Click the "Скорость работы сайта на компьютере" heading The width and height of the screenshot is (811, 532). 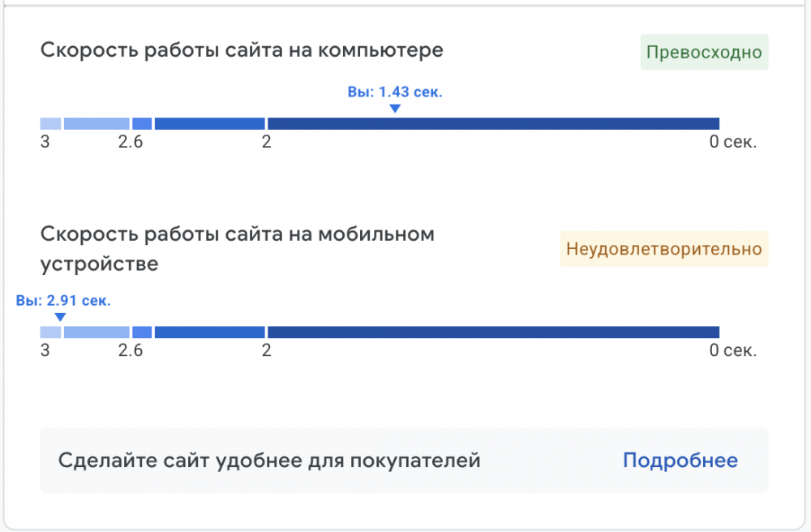[242, 50]
